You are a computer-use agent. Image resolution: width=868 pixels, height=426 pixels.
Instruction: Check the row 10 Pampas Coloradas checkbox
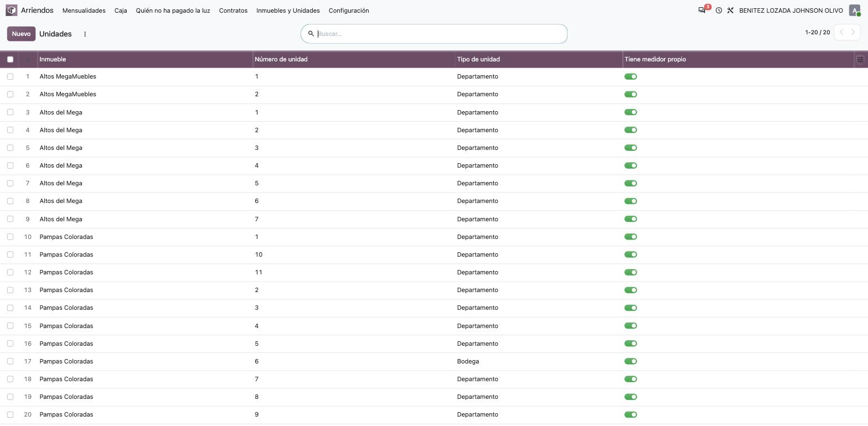pyautogui.click(x=10, y=237)
